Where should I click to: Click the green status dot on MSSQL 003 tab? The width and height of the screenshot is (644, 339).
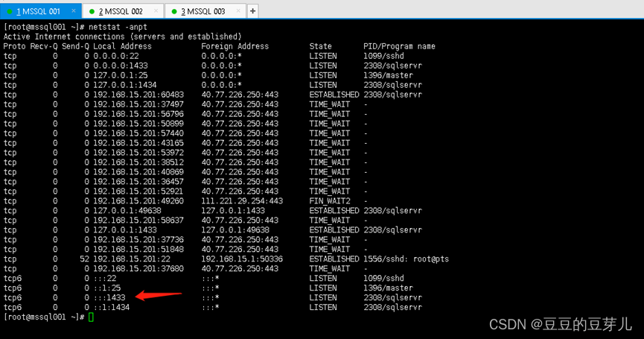point(173,11)
